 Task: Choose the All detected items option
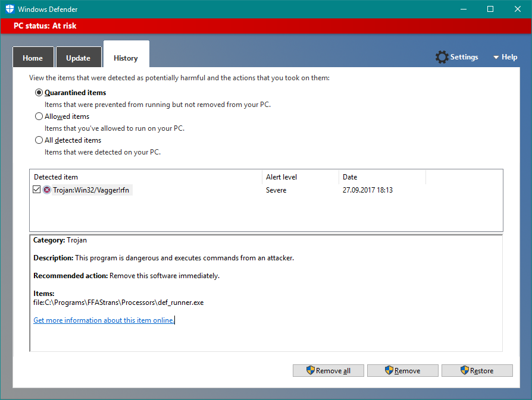click(39, 140)
